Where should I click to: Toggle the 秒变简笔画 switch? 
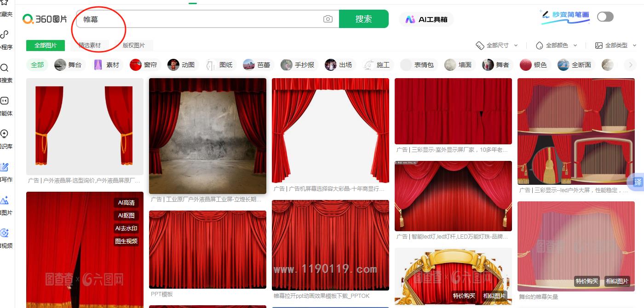click(605, 17)
